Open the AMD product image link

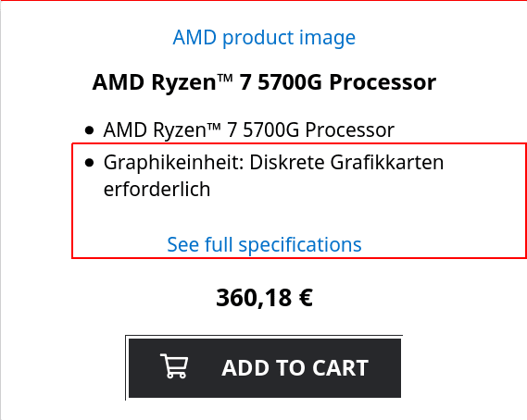click(x=264, y=37)
